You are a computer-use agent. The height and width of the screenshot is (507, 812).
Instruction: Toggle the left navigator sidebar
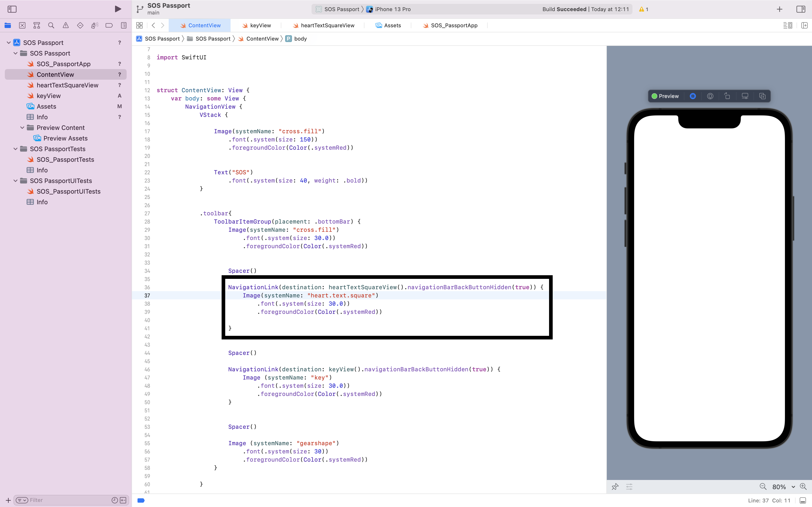(12, 9)
